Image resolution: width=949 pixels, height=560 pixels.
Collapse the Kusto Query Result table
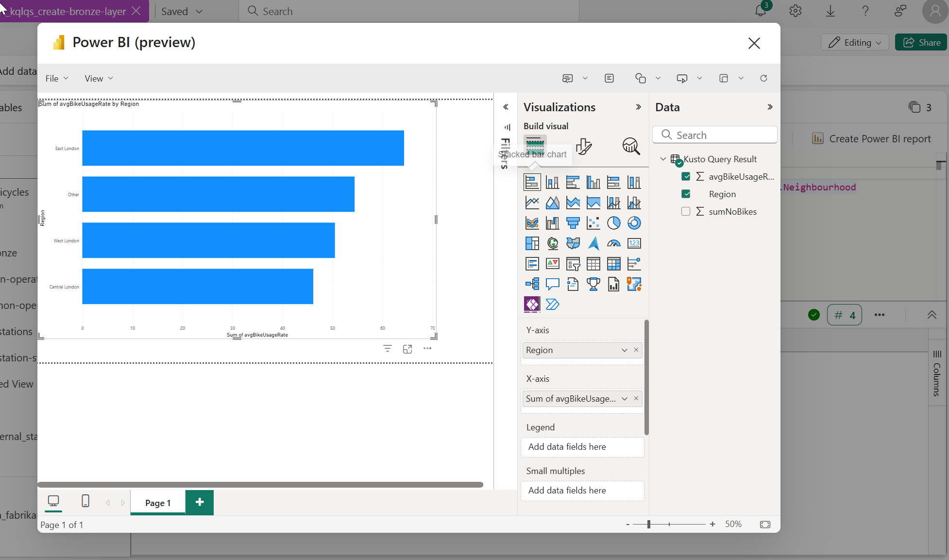663,159
